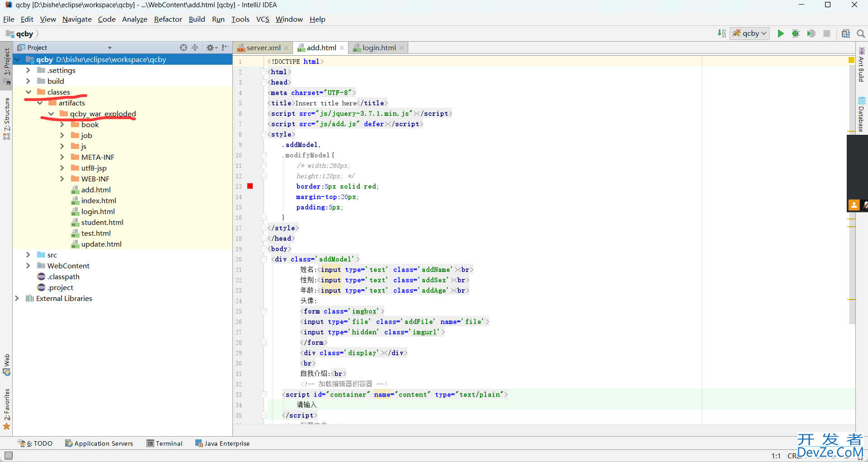This screenshot has width=868, height=462.
Task: Open the Terminal tool window
Action: pyautogui.click(x=165, y=443)
